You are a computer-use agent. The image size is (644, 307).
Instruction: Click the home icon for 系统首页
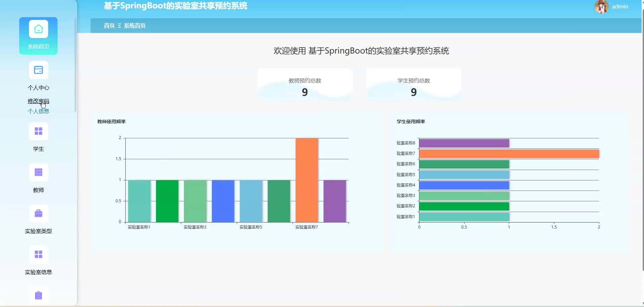[x=38, y=29]
